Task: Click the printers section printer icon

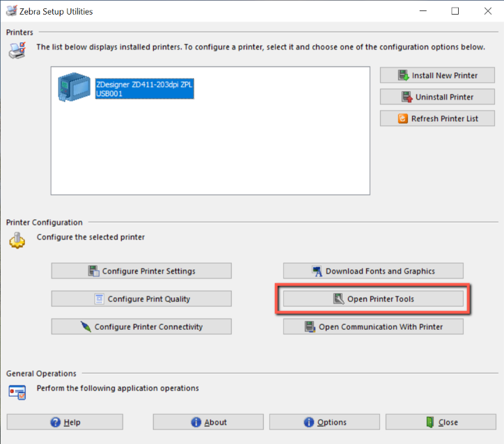Action: pyautogui.click(x=17, y=50)
